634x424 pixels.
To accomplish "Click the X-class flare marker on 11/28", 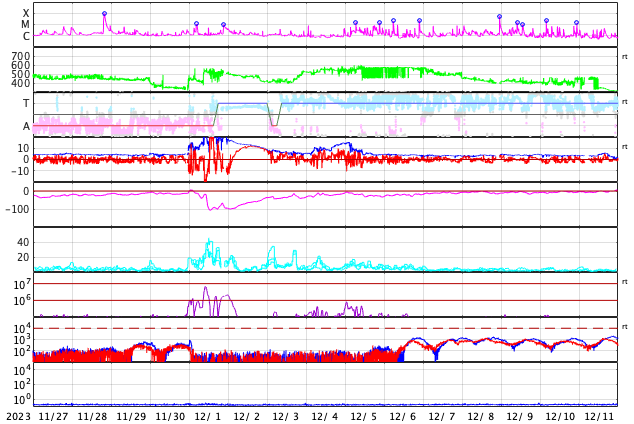I will (x=104, y=14).
